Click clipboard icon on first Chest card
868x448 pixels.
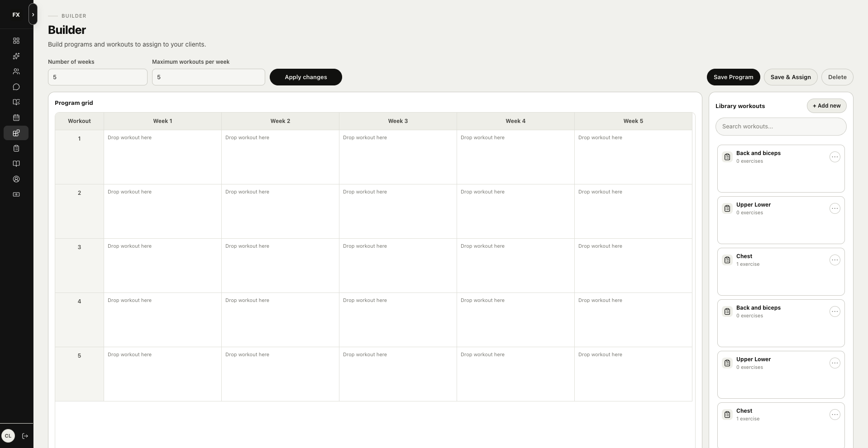coord(727,260)
